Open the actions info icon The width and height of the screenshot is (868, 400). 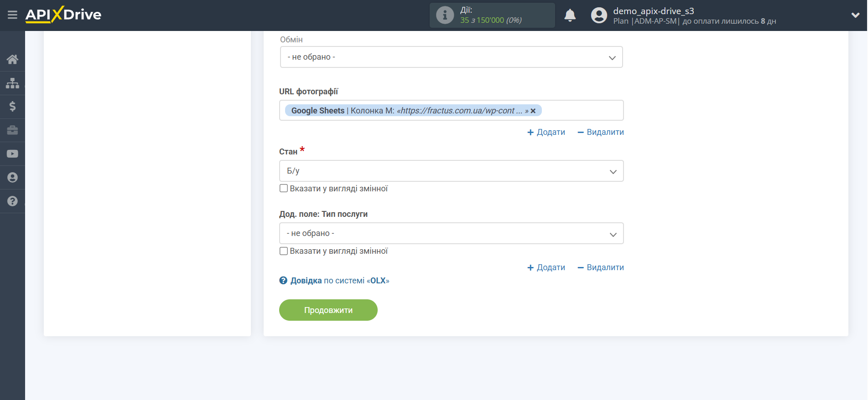pyautogui.click(x=445, y=15)
